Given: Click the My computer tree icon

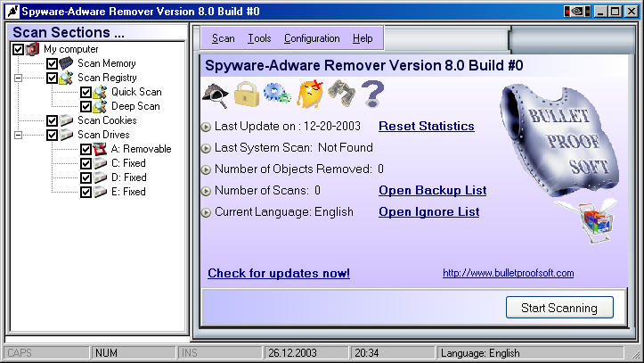Looking at the screenshot, I should coord(32,49).
